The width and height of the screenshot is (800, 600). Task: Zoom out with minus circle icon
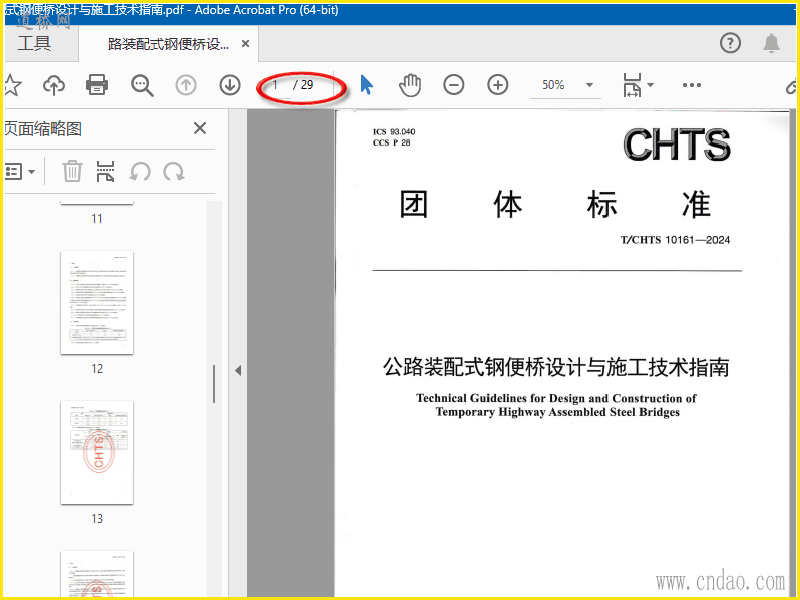[x=454, y=85]
